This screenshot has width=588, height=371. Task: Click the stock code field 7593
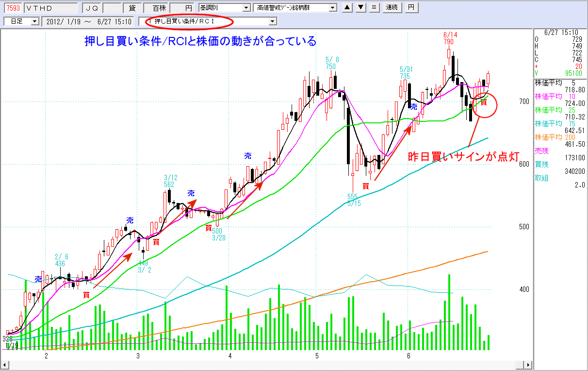pyautogui.click(x=12, y=8)
